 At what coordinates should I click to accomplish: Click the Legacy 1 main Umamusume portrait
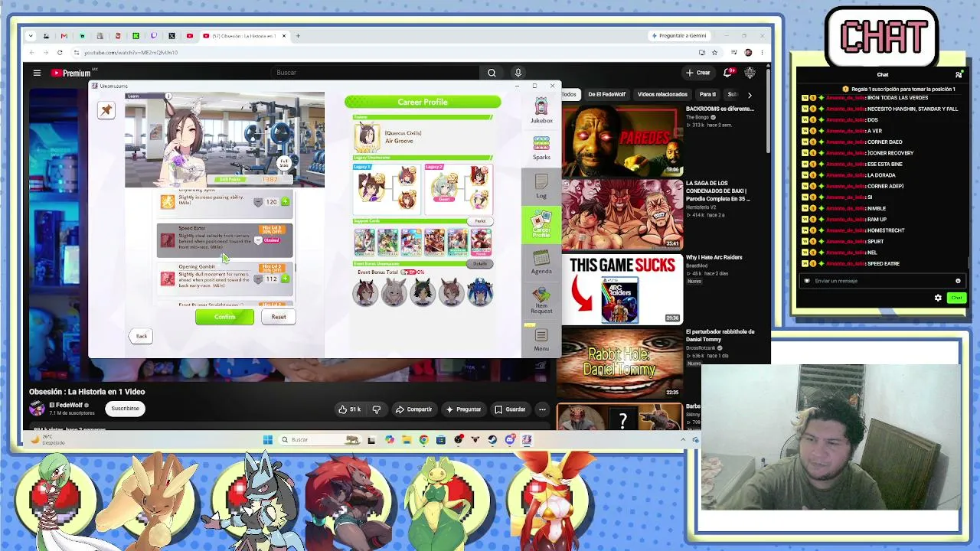pyautogui.click(x=371, y=188)
